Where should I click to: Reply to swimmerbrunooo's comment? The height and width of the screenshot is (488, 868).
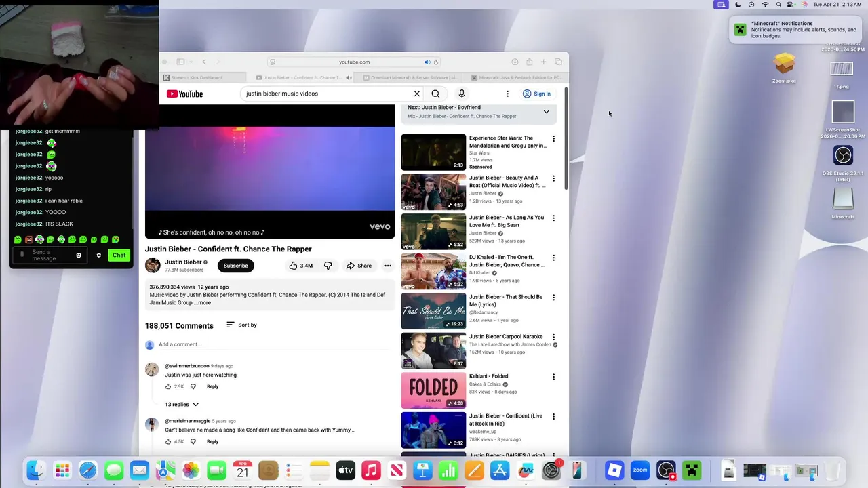[212, 386]
